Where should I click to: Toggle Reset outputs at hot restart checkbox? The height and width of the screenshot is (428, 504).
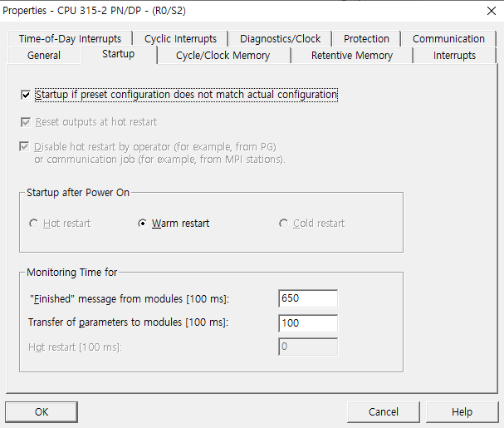(x=26, y=122)
